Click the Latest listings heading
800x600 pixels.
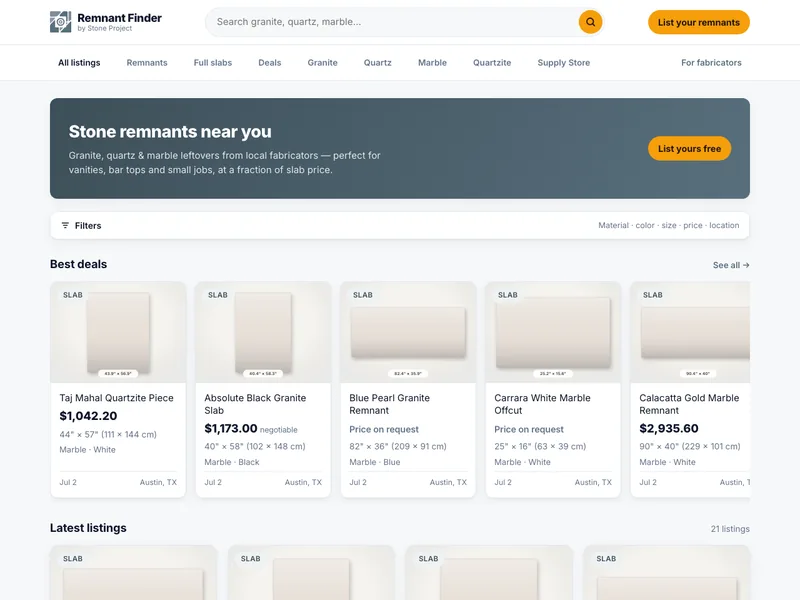coord(88,528)
